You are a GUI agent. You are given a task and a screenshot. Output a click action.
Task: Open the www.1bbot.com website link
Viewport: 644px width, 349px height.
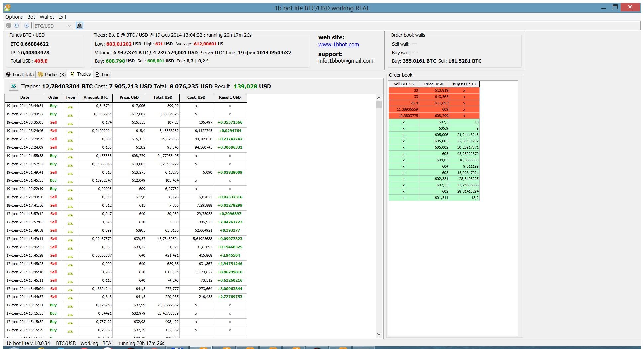point(338,44)
